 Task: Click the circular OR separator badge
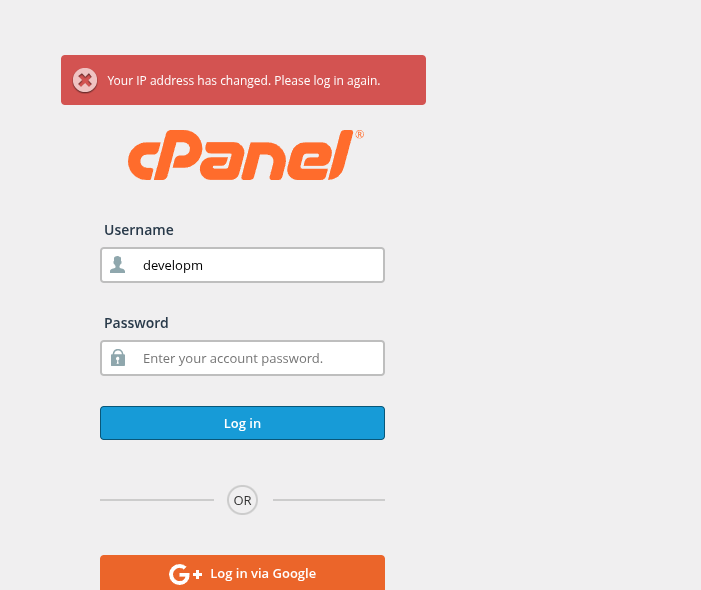(x=242, y=500)
